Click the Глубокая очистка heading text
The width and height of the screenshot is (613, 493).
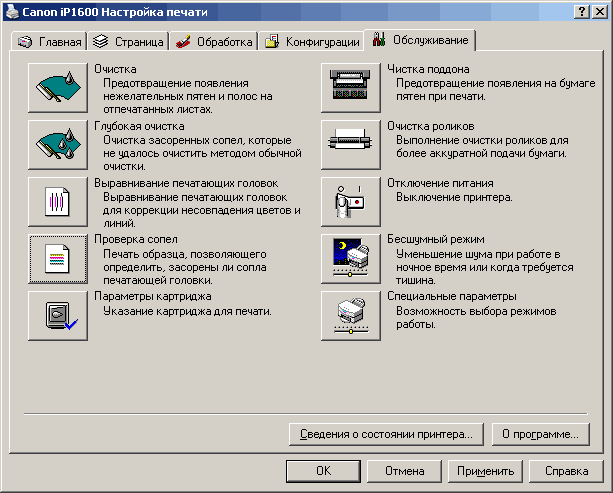[139, 126]
